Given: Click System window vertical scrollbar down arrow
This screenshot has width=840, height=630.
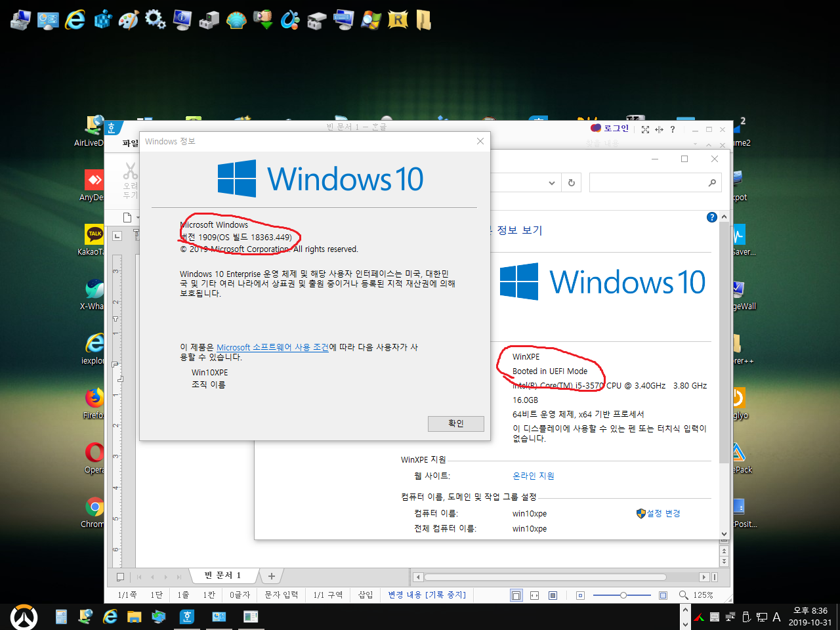Looking at the screenshot, I should (724, 534).
